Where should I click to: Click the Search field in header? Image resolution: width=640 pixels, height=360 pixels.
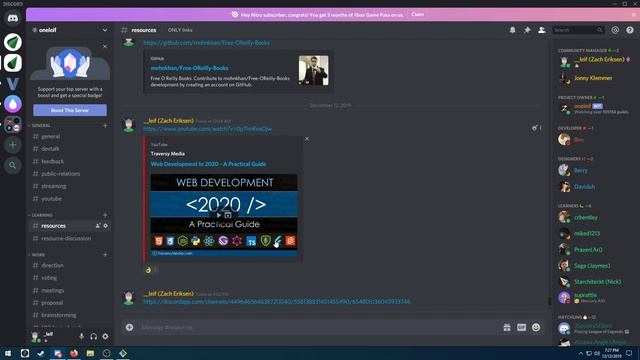pyautogui.click(x=578, y=30)
